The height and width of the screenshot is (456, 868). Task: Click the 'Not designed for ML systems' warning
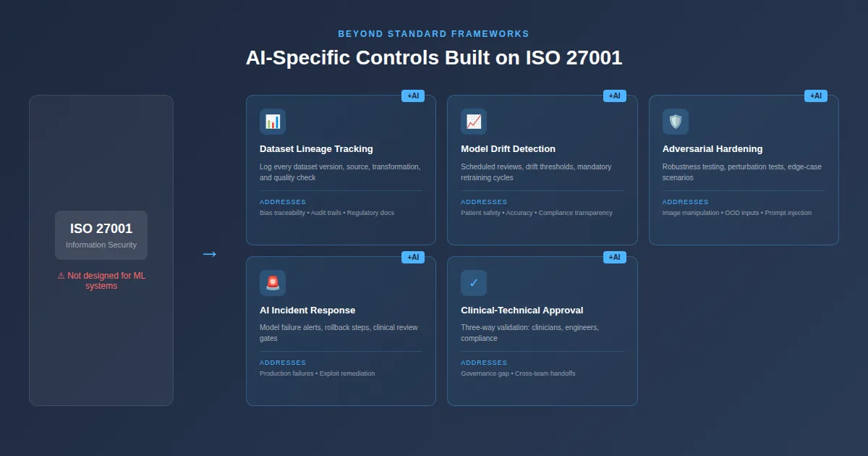tap(101, 281)
